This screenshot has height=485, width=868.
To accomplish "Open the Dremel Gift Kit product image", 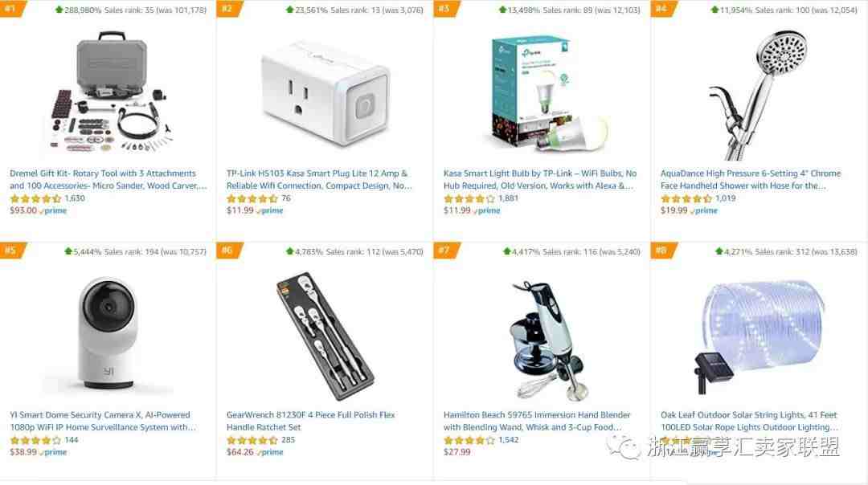I will tap(109, 92).
